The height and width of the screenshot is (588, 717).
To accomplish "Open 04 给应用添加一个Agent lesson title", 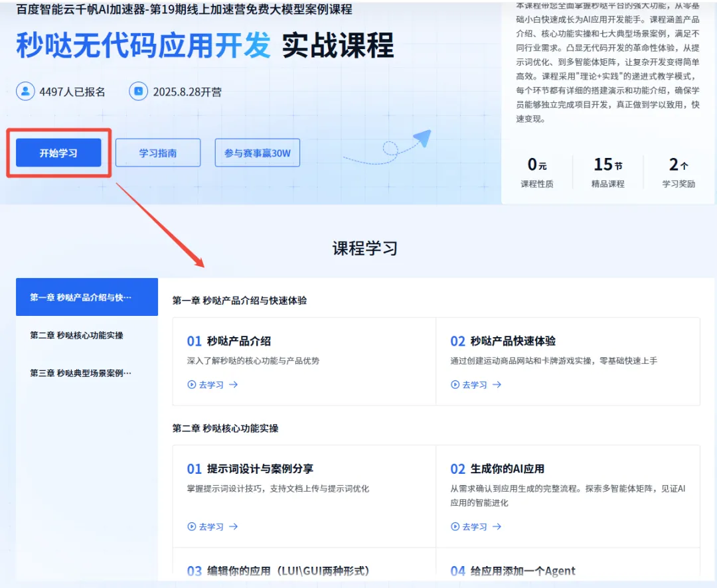I will [513, 571].
